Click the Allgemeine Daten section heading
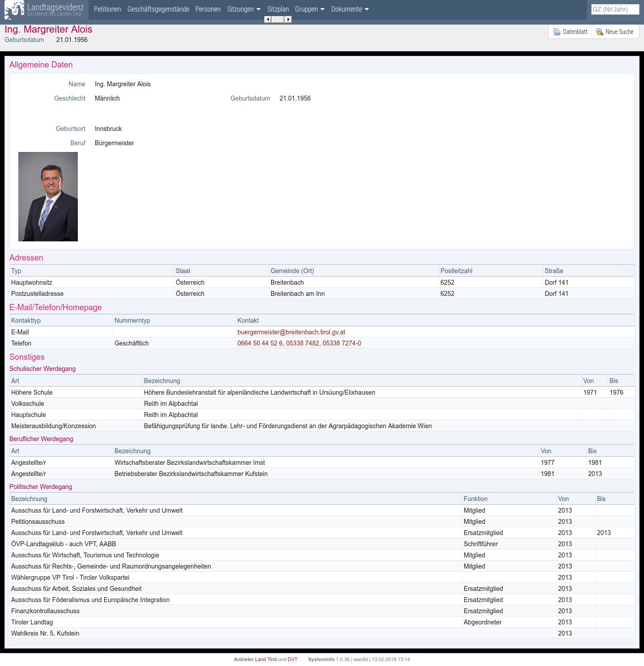 coord(41,65)
